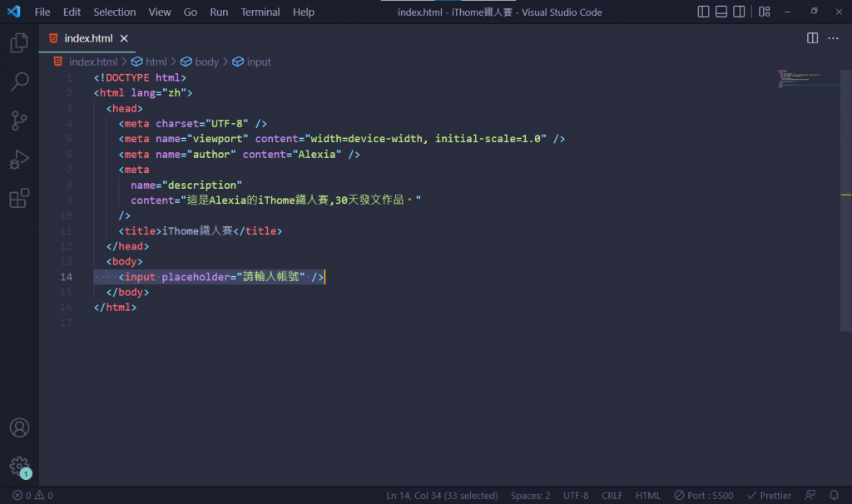Image resolution: width=852 pixels, height=504 pixels.
Task: Open the Terminal menu
Action: tap(260, 12)
